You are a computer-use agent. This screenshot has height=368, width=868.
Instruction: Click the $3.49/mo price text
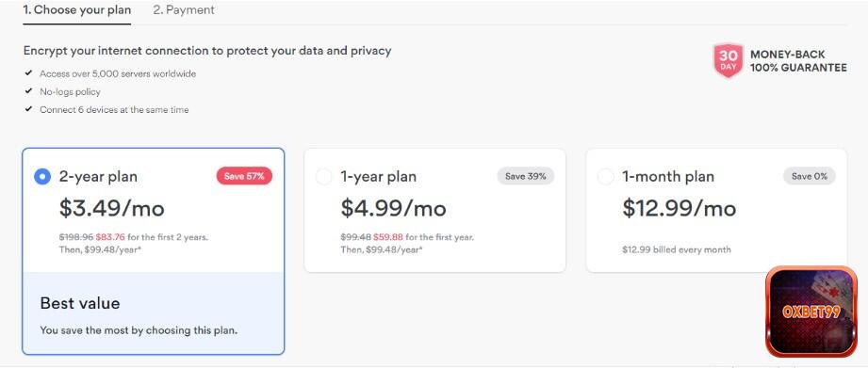[112, 208]
